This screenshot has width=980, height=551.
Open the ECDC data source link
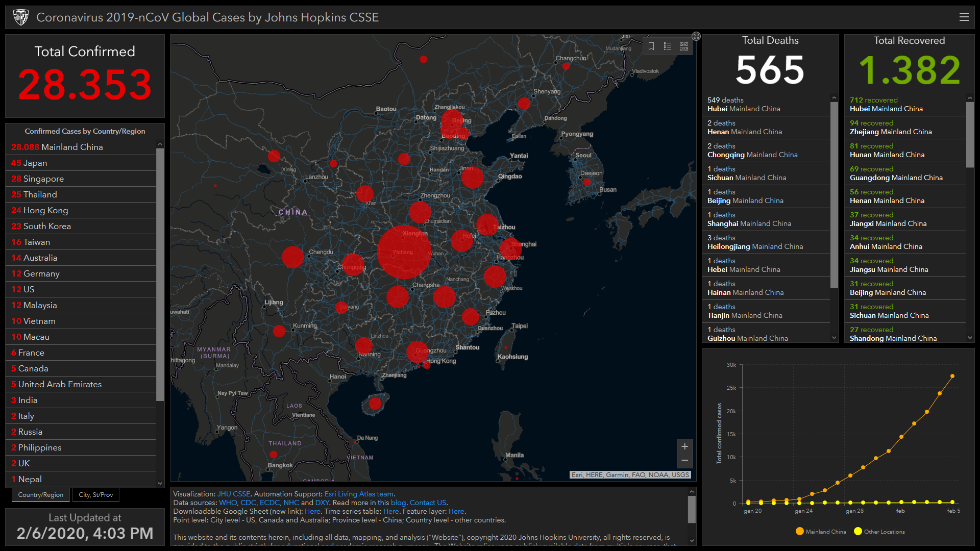[269, 503]
